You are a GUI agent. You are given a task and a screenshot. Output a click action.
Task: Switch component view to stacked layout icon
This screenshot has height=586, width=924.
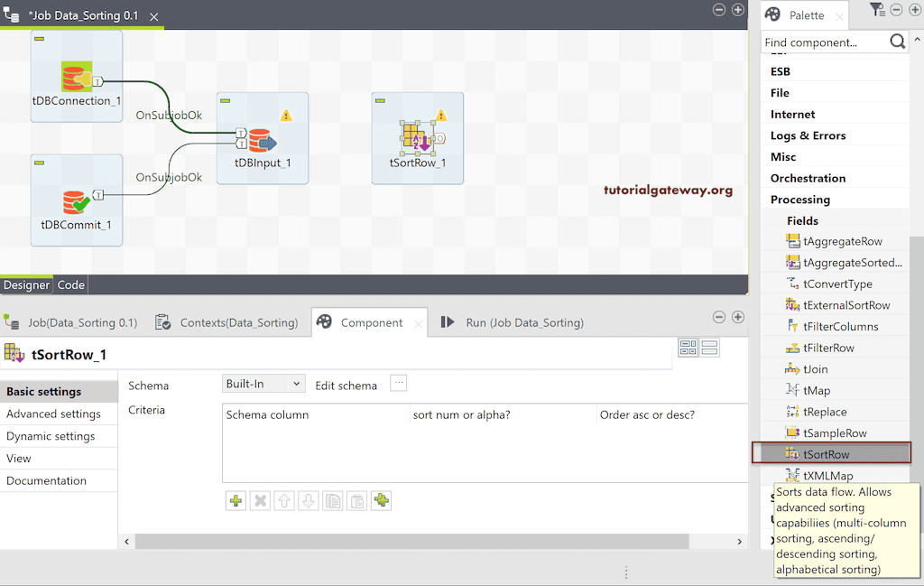click(x=709, y=348)
